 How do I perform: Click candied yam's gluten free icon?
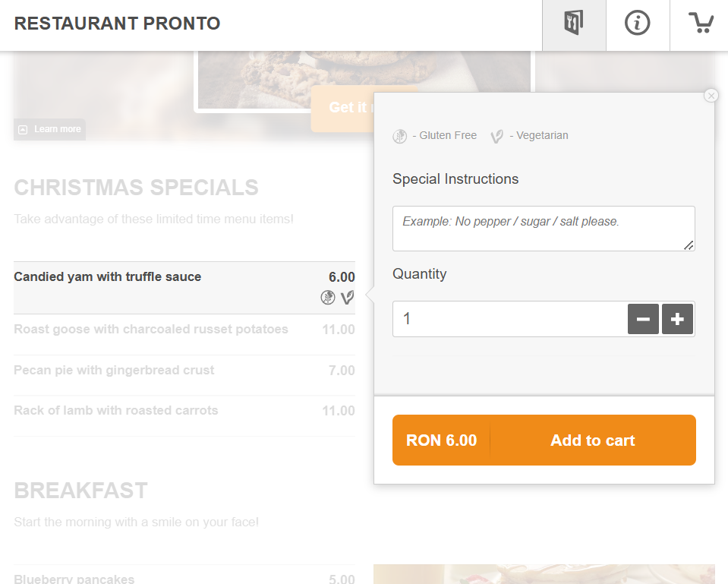pyautogui.click(x=328, y=298)
